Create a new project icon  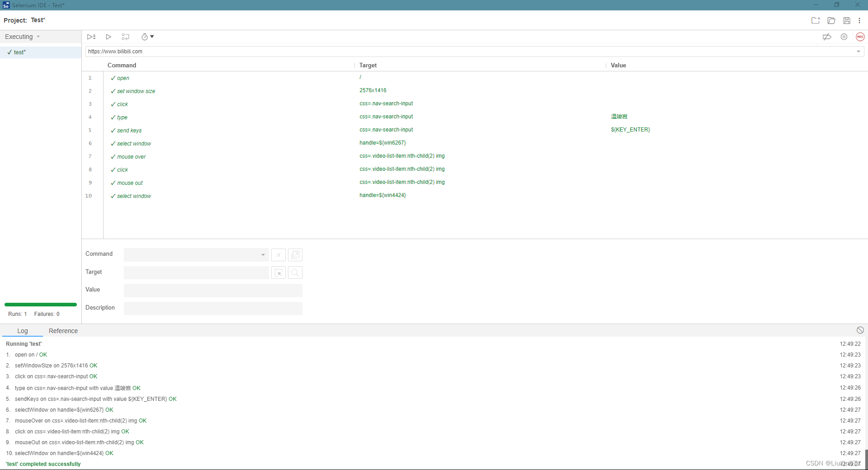click(816, 20)
